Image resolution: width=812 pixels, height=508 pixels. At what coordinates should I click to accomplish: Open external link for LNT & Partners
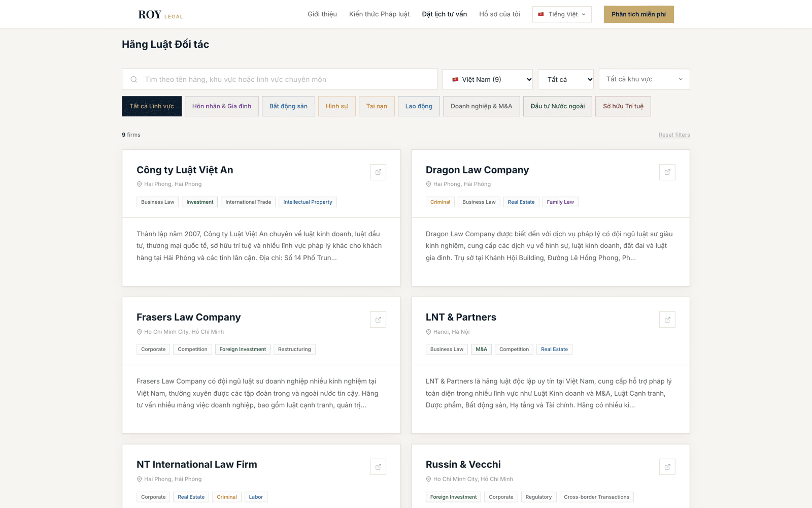click(667, 320)
